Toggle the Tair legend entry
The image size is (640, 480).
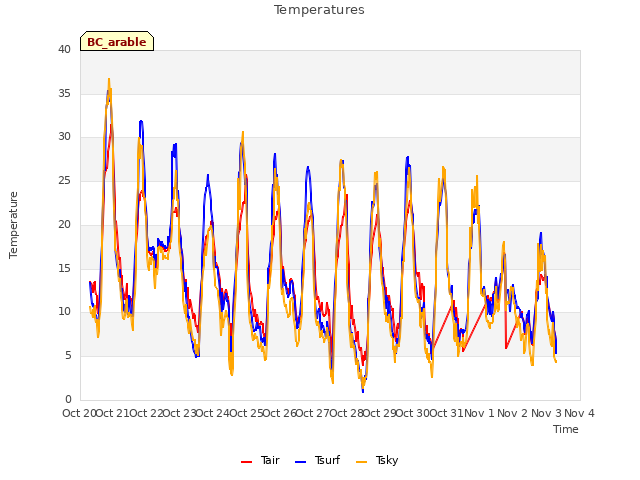[260, 460]
